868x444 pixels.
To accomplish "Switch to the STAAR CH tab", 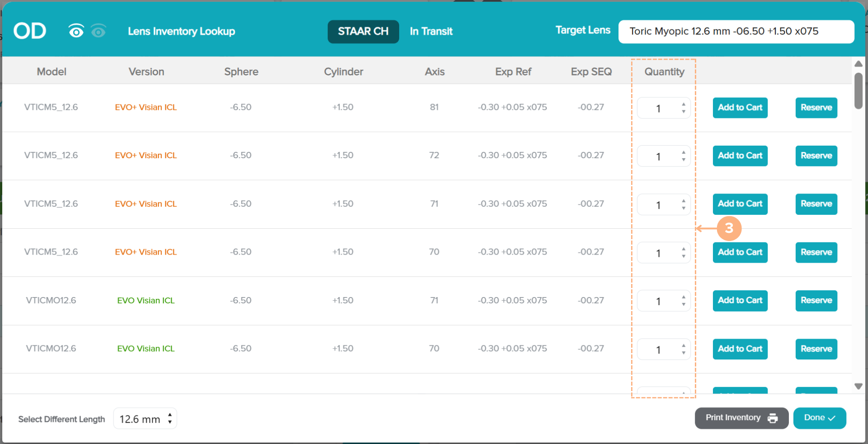I will pos(363,32).
